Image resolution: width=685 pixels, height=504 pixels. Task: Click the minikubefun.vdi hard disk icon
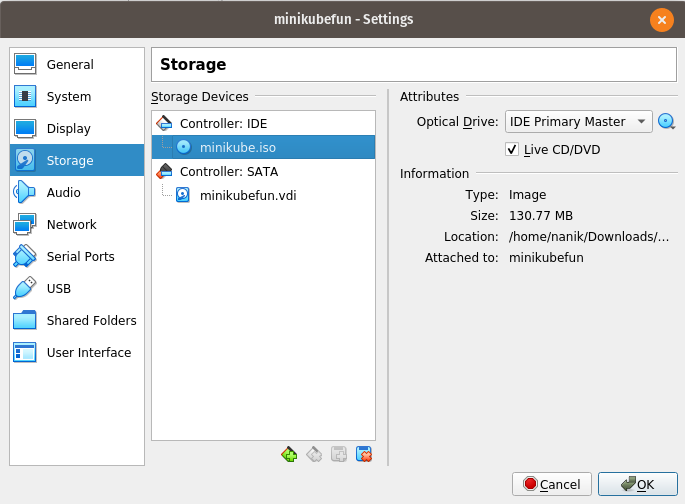[x=183, y=195]
